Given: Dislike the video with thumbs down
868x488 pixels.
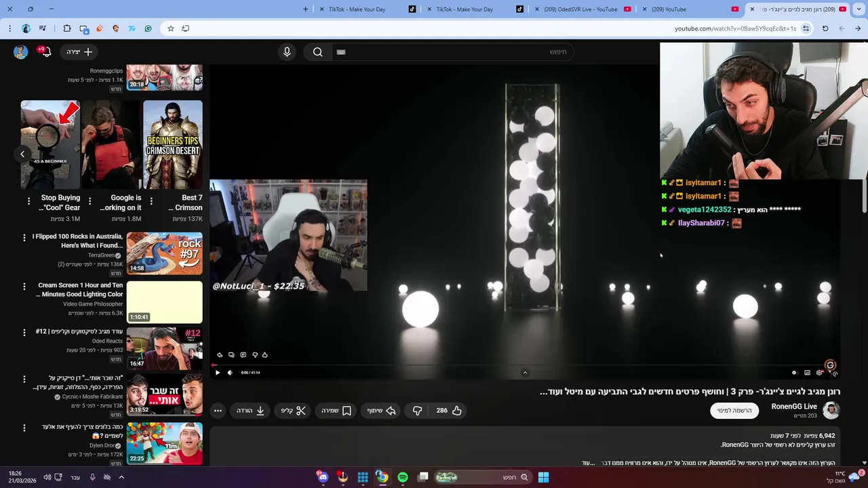Looking at the screenshot, I should [x=418, y=411].
